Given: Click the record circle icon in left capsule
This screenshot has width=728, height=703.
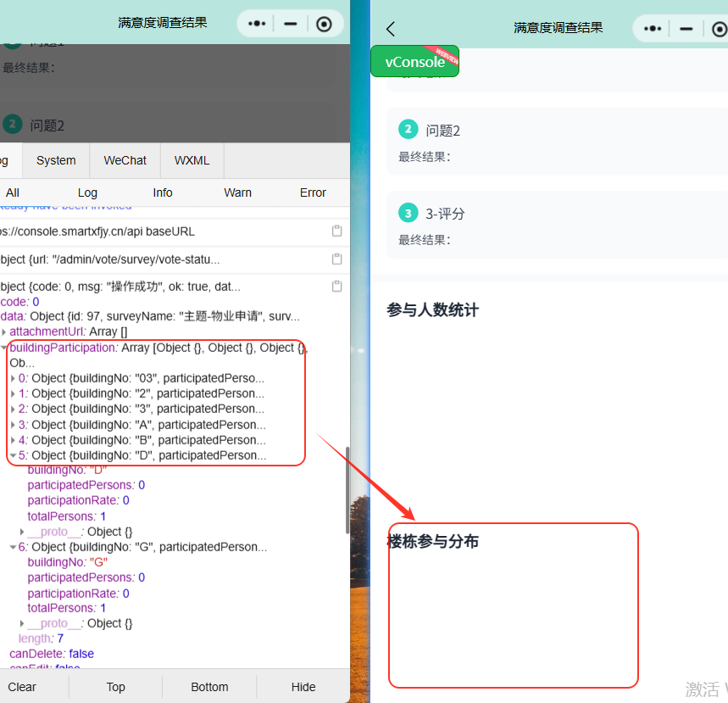Looking at the screenshot, I should pos(324,24).
